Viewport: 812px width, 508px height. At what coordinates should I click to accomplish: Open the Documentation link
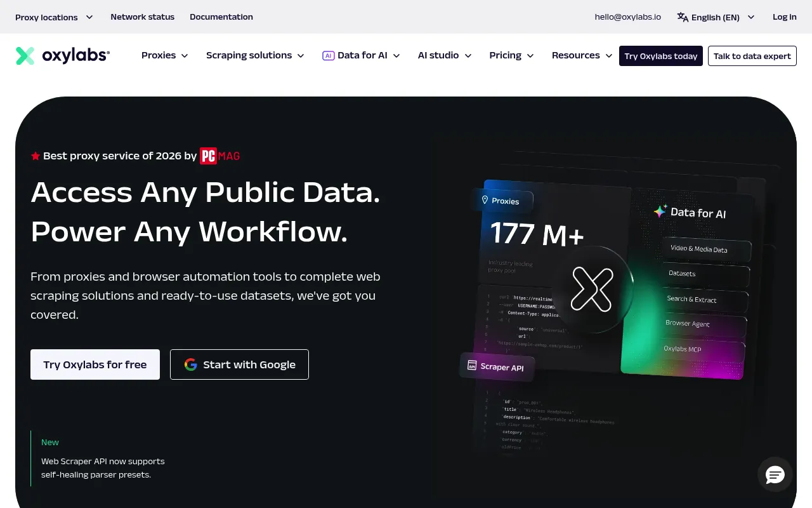click(x=221, y=17)
